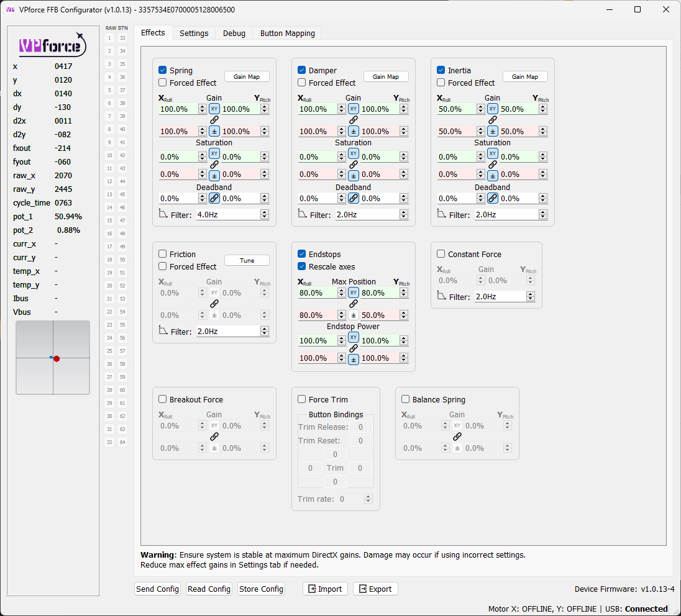Image resolution: width=681 pixels, height=616 pixels.
Task: Toggle plus-minus link for Inertia saturation
Action: [x=493, y=175]
